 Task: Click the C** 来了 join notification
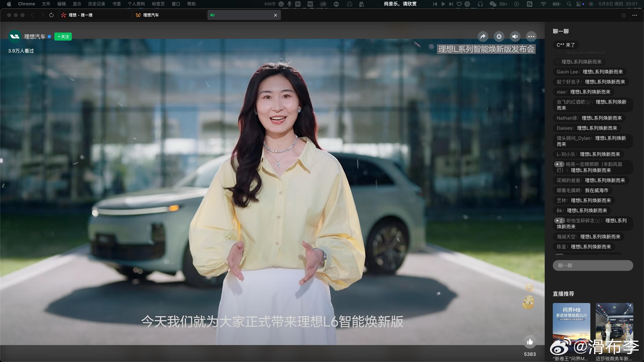pyautogui.click(x=566, y=45)
